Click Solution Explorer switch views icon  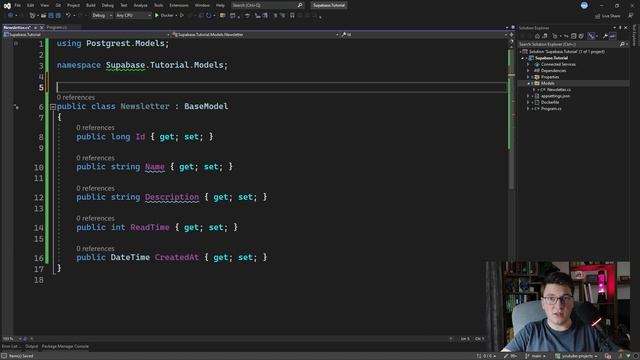click(544, 36)
